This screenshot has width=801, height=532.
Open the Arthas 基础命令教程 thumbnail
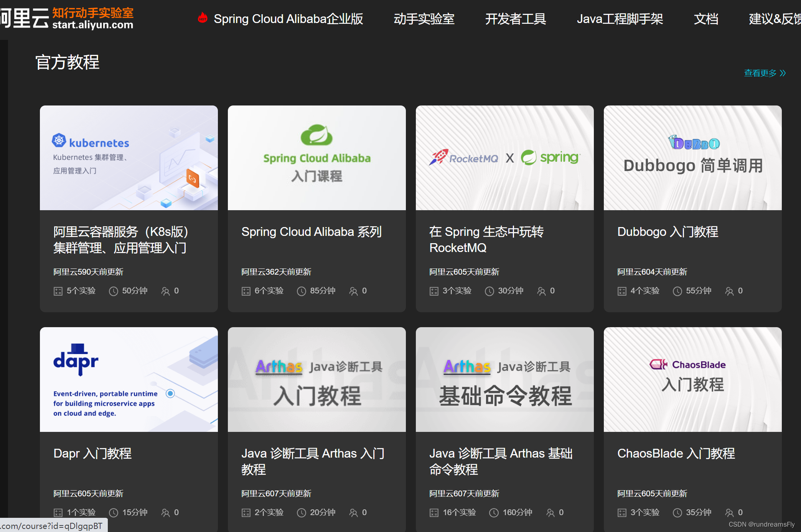pos(505,379)
